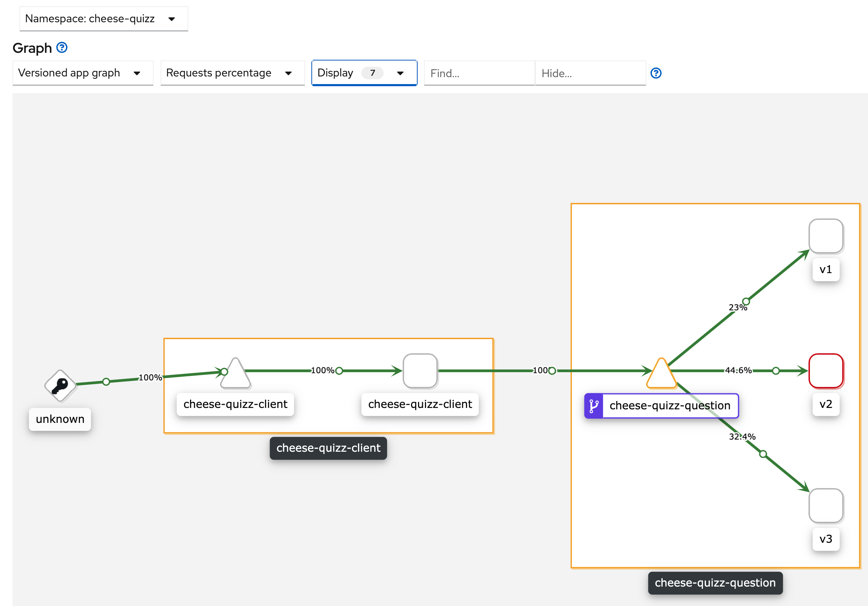868x606 pixels.
Task: Click the Hide input field
Action: point(590,73)
